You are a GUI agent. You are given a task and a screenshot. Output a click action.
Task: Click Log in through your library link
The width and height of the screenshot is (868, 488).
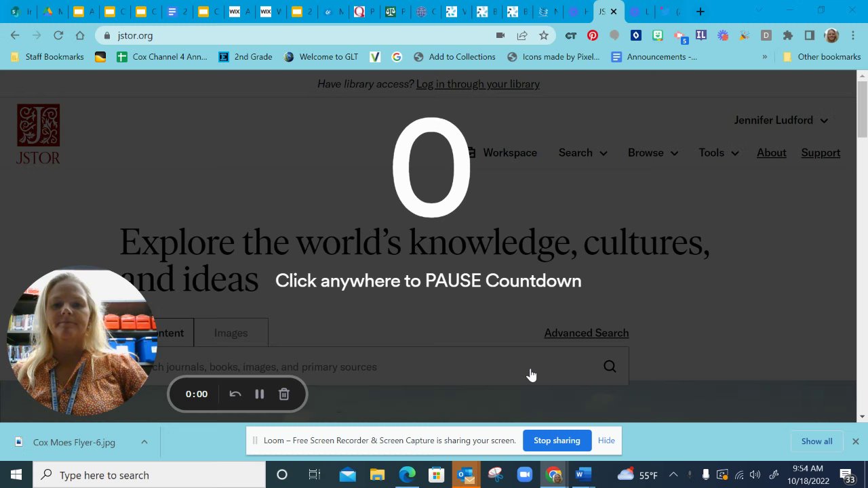coord(478,84)
